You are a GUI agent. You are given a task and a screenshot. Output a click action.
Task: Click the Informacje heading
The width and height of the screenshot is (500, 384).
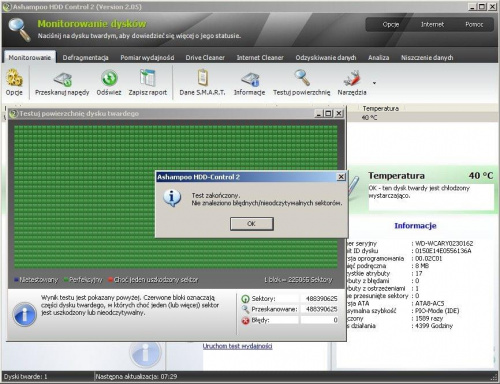pos(415,226)
